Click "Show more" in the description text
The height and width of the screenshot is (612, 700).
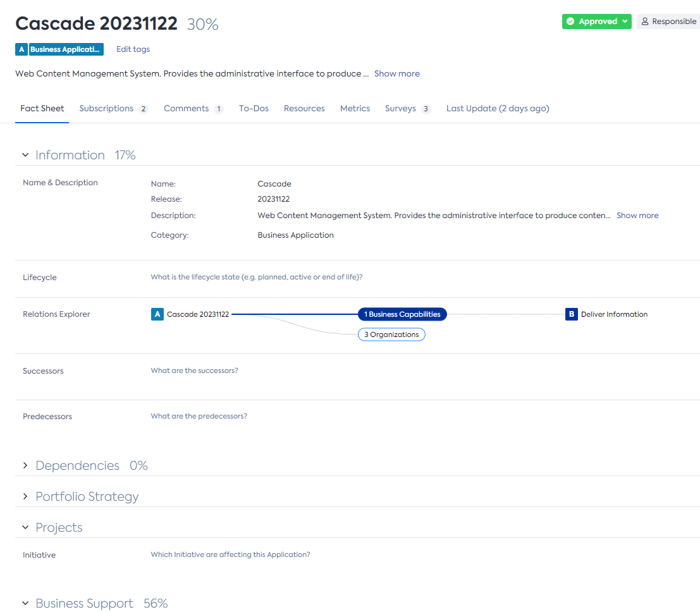396,73
